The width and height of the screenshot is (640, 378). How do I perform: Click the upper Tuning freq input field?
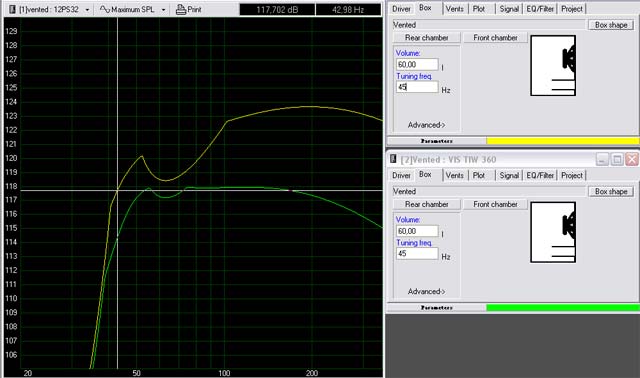tap(417, 87)
